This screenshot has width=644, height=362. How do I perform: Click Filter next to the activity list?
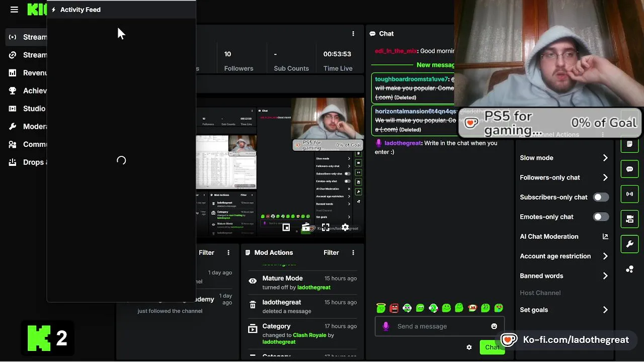click(206, 252)
